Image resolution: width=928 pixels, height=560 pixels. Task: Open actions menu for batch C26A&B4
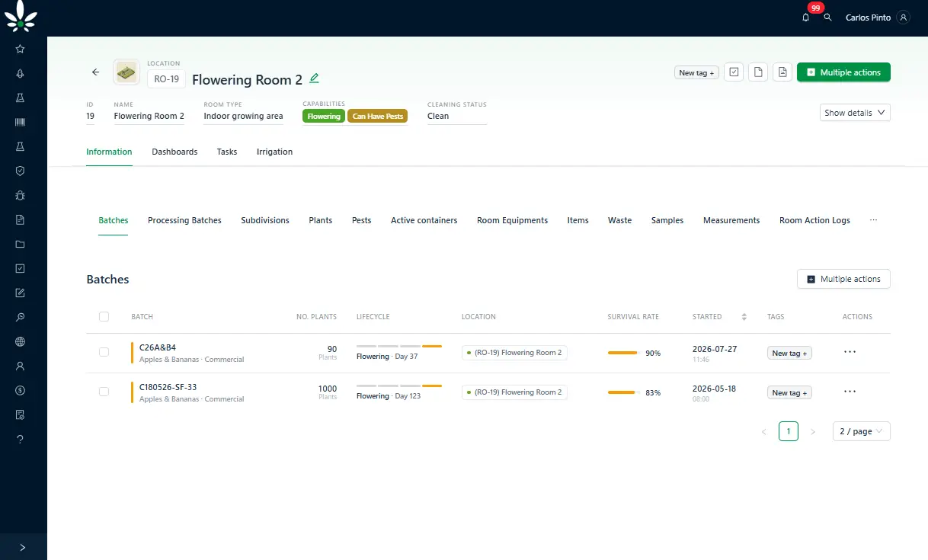(850, 352)
